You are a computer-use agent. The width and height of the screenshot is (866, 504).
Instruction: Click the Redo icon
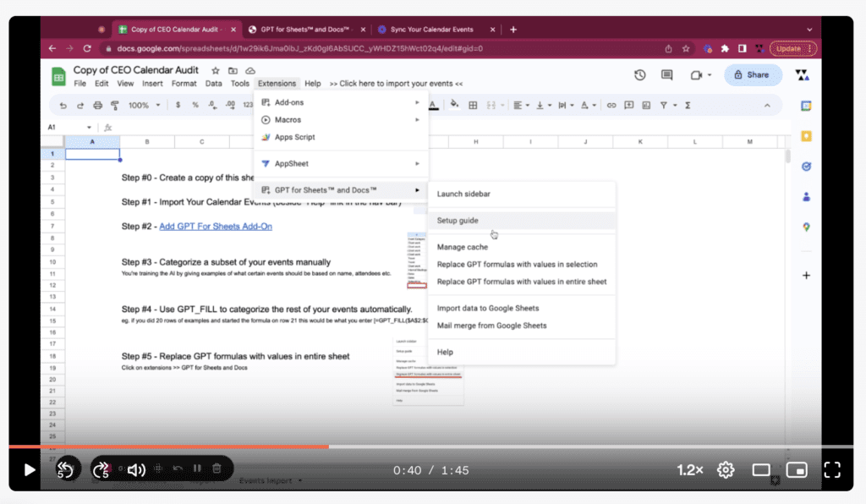point(80,106)
